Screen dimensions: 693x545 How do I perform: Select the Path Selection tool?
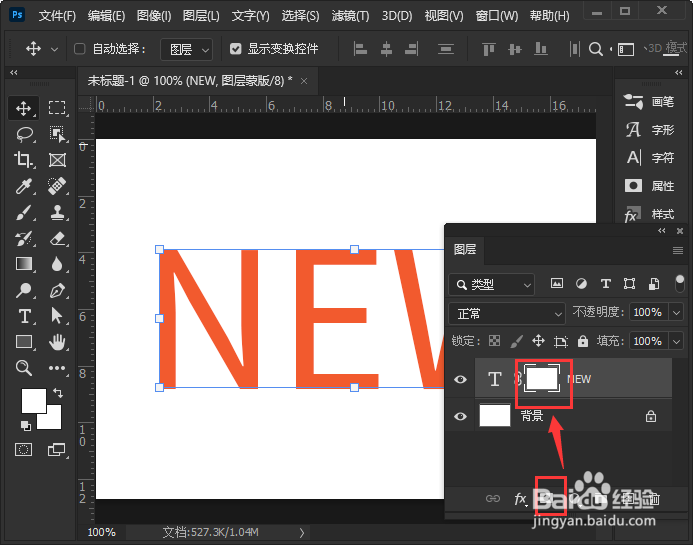pyautogui.click(x=57, y=316)
